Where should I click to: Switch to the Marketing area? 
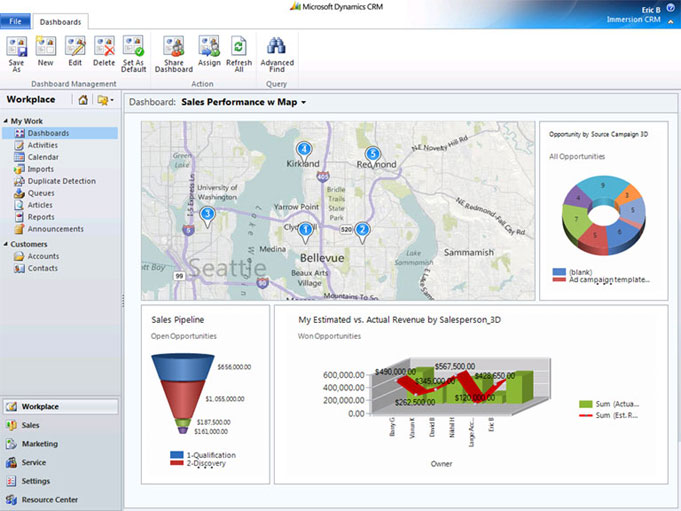tap(39, 443)
